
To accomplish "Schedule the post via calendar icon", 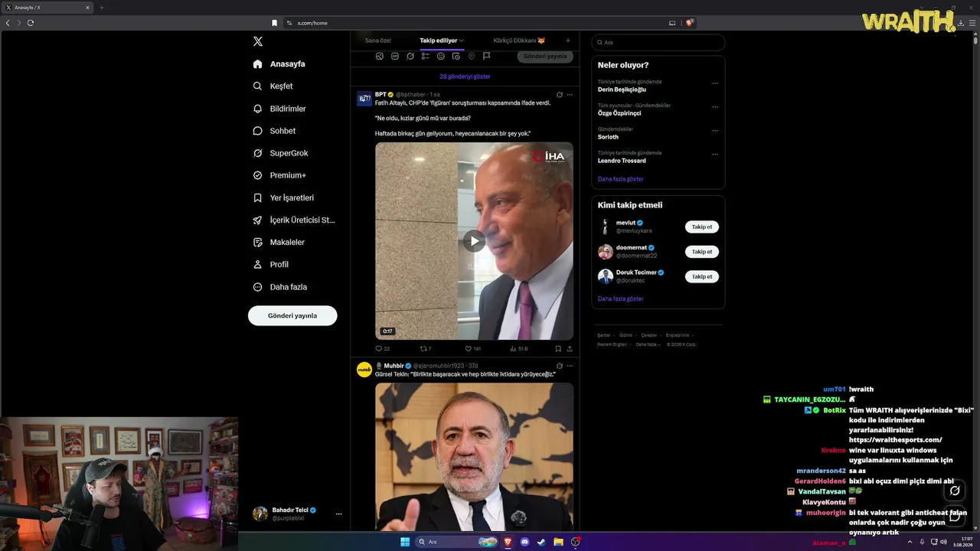I will pyautogui.click(x=456, y=56).
